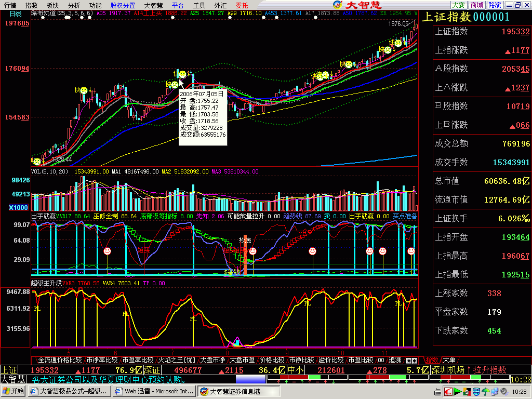This screenshot has height=399, width=532.
Task: Click the 上证换手 value 6.026‰
Action: pyautogui.click(x=514, y=219)
